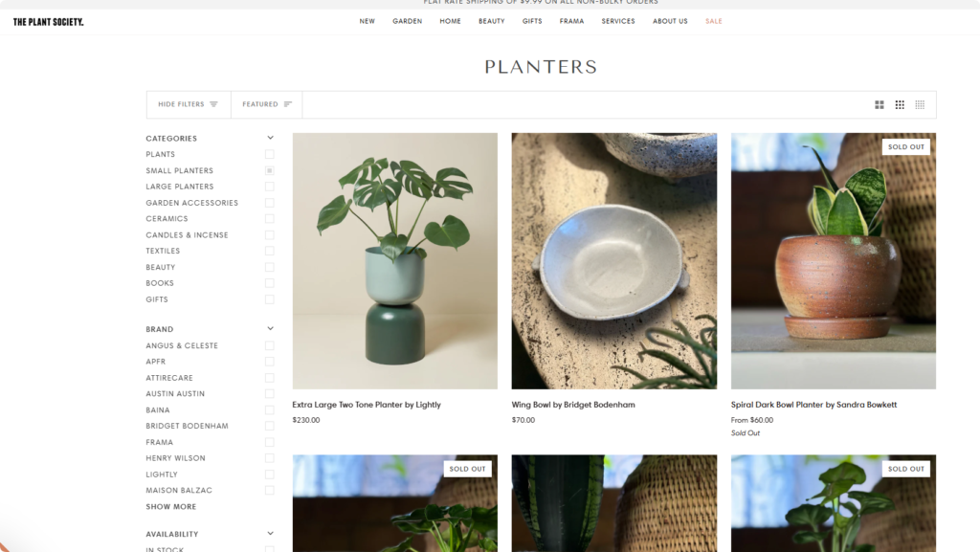Collapse the Availability filter chevron
Image resolution: width=980 pixels, height=552 pixels.
tap(270, 533)
